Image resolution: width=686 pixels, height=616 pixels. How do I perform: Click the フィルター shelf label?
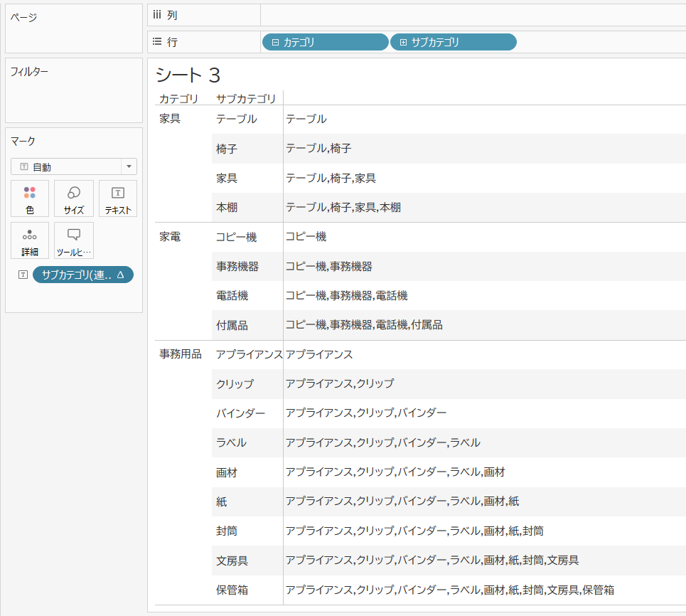(29, 71)
